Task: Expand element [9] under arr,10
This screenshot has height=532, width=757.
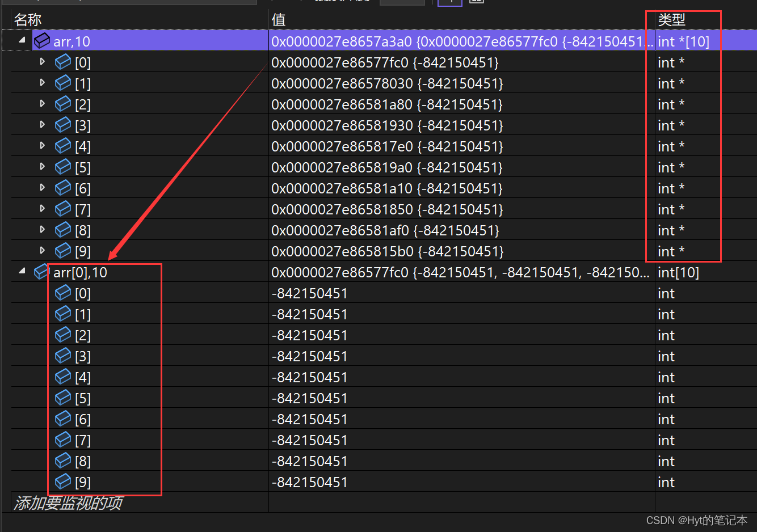Action: click(43, 250)
